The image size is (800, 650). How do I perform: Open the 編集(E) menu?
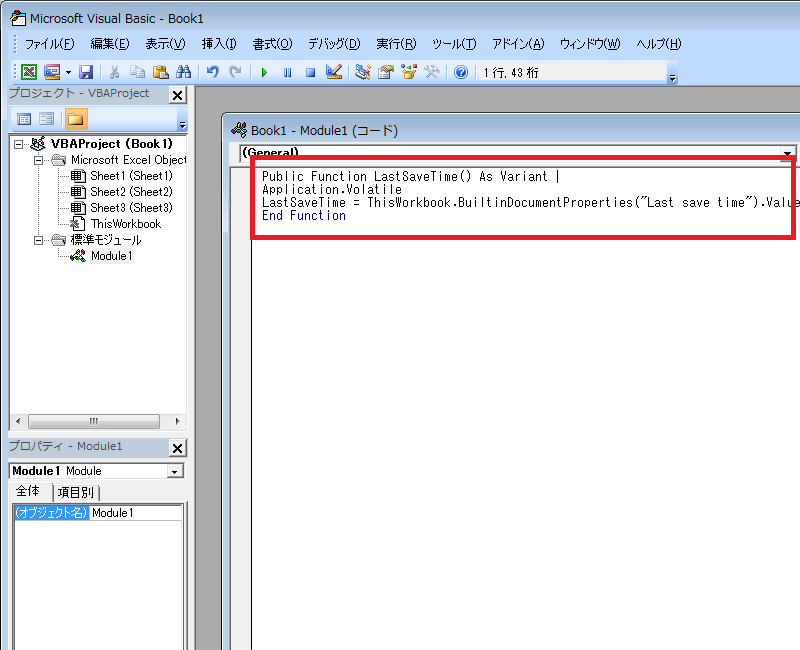coord(110,44)
